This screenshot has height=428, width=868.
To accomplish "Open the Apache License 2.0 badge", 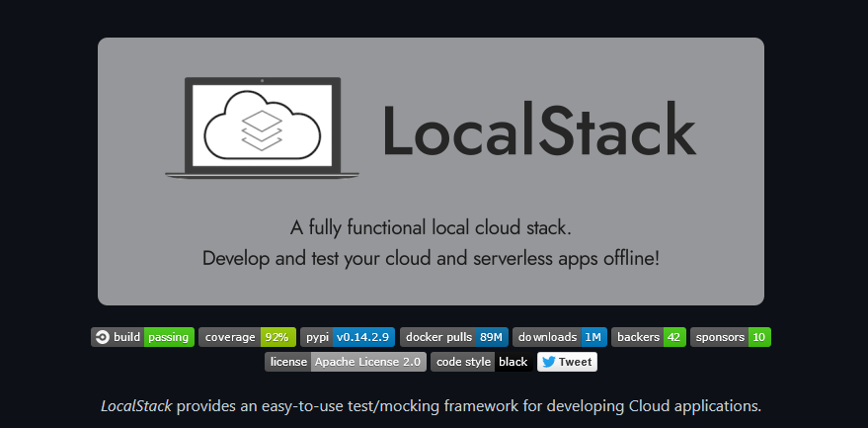I will point(346,362).
